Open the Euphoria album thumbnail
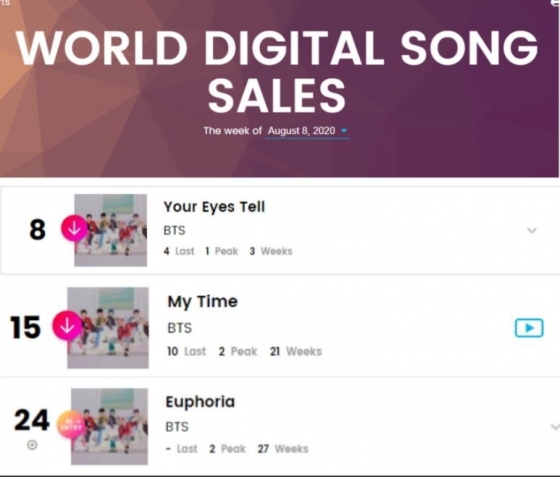Image resolution: width=560 pixels, height=477 pixels. tap(109, 427)
